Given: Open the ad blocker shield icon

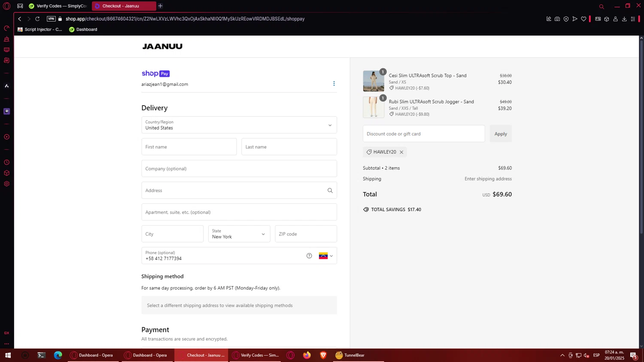Looking at the screenshot, I should click(x=566, y=19).
